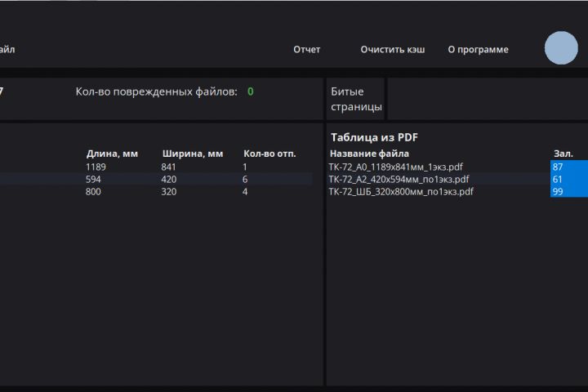Viewport: 588px width, 392px height.
Task: Click the Кол-во отп. column header
Action: pos(269,154)
